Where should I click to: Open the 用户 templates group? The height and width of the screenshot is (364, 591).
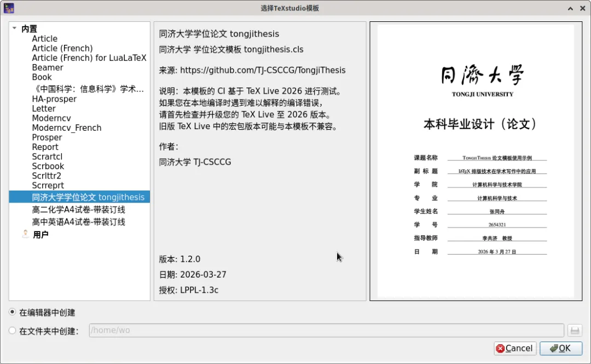pos(40,235)
